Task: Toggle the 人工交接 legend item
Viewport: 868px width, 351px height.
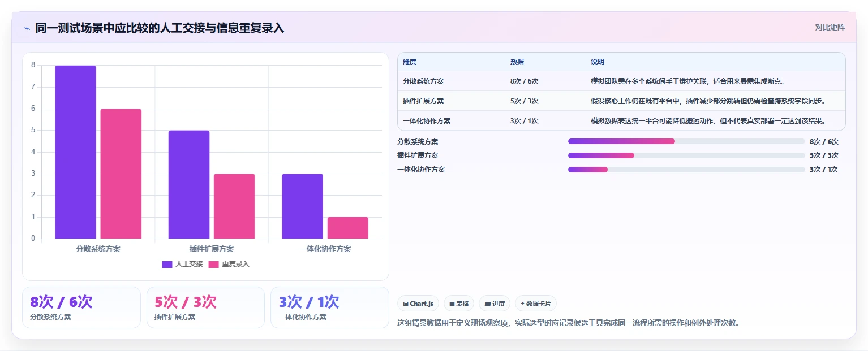Action: (182, 264)
